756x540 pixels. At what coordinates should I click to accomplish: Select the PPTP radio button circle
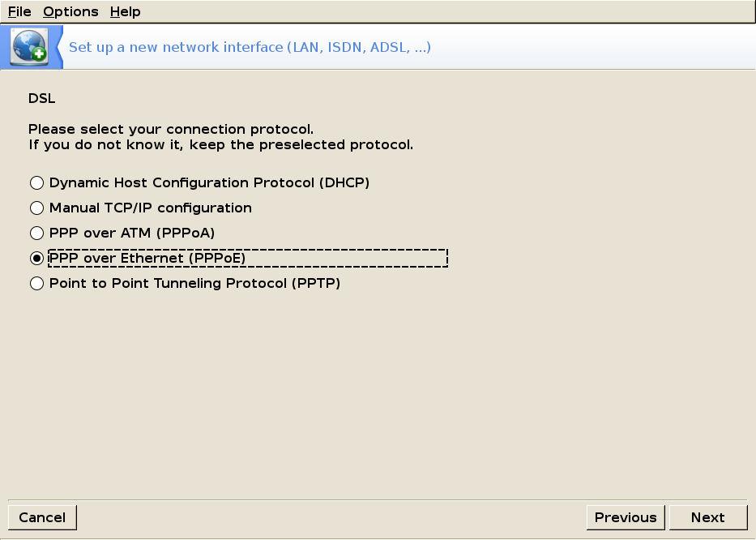[36, 283]
